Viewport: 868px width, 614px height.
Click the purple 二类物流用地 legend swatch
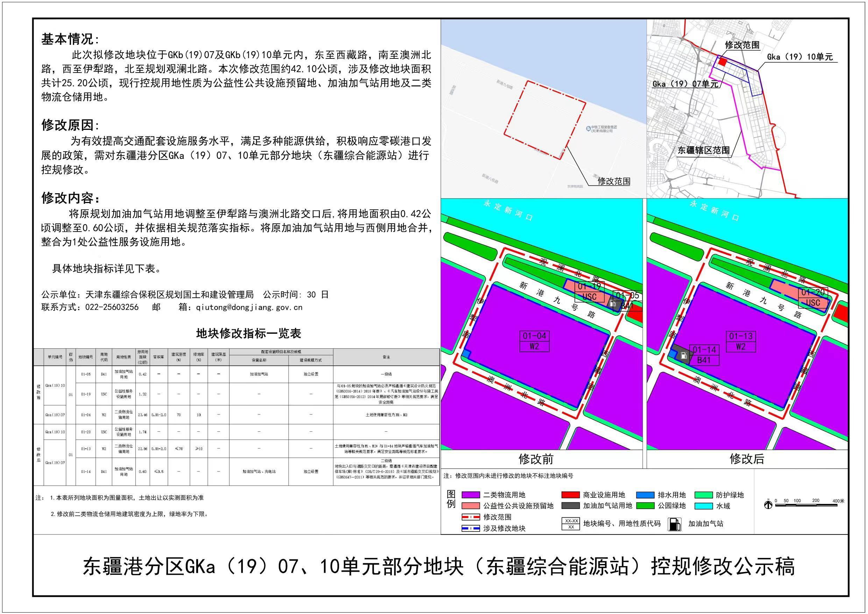[x=471, y=495]
